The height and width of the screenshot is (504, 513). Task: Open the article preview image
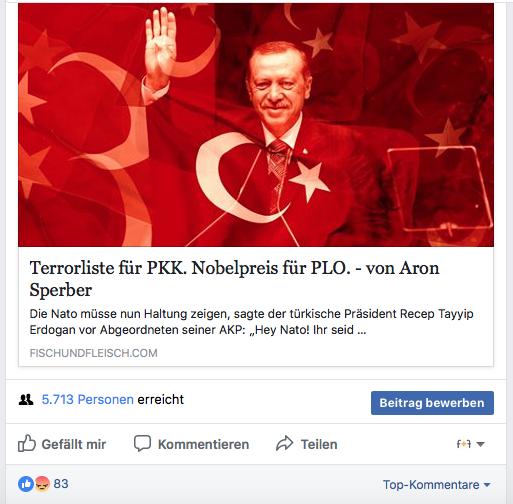pyautogui.click(x=256, y=125)
